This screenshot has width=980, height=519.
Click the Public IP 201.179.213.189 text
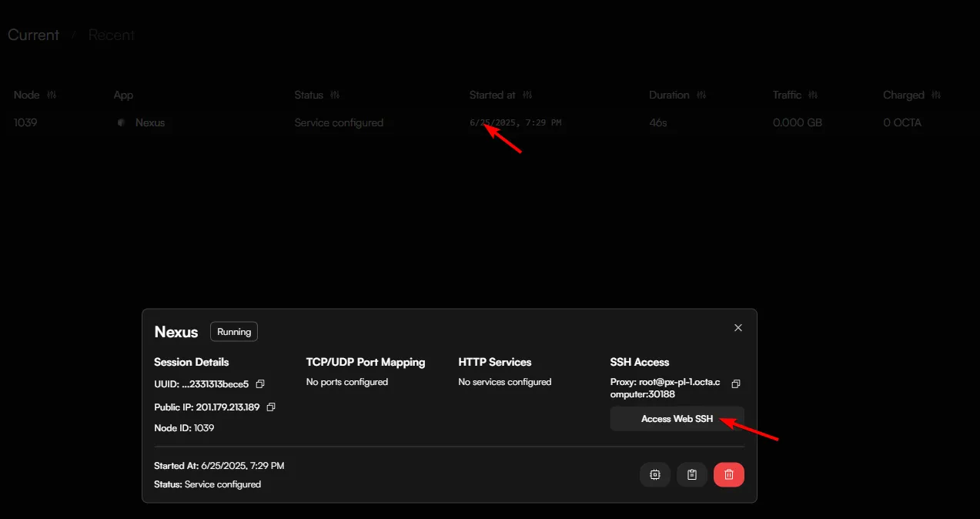point(207,407)
